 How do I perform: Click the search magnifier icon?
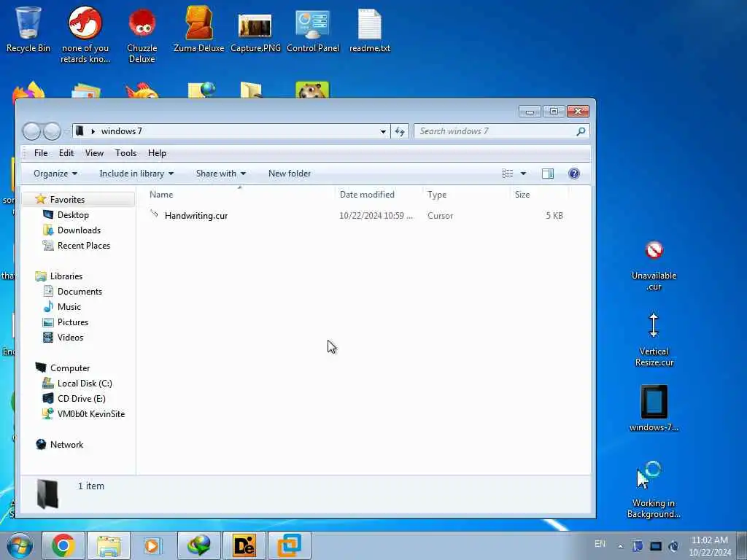click(581, 131)
